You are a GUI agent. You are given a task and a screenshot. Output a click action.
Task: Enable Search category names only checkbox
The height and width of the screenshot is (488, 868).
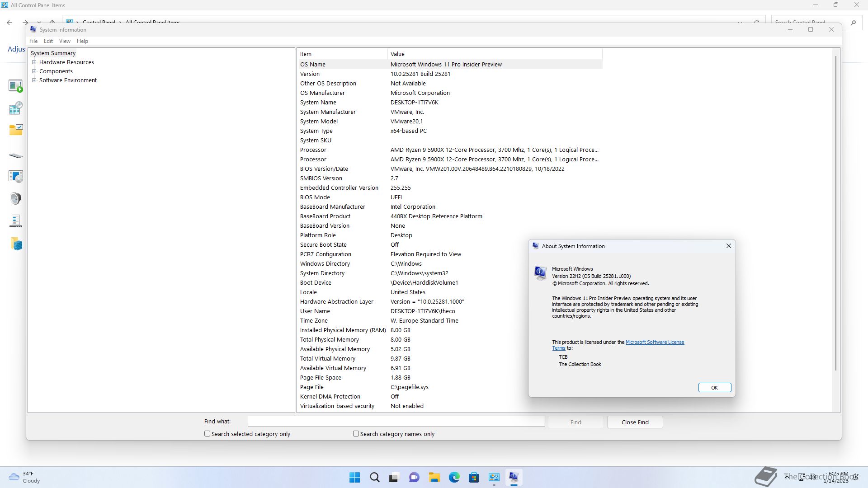[x=356, y=434]
